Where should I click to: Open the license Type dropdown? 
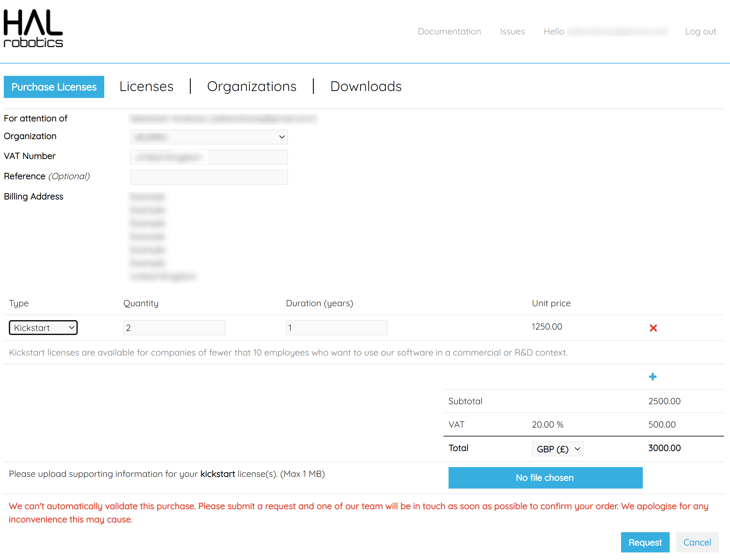pyautogui.click(x=43, y=328)
